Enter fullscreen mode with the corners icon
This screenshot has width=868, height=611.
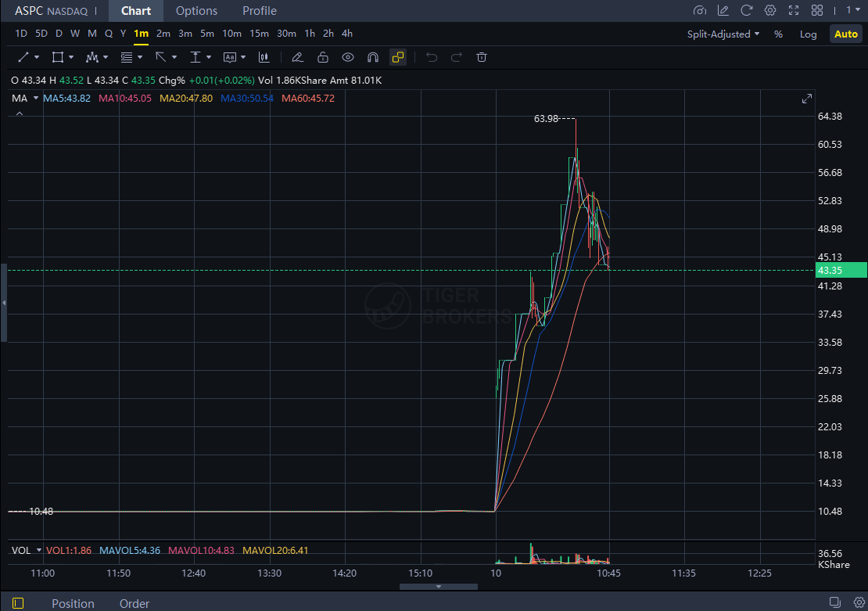(x=794, y=10)
